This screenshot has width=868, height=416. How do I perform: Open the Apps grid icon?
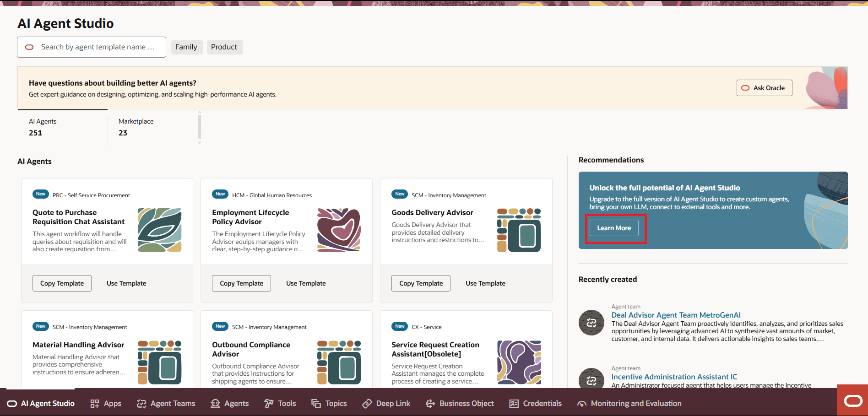(95, 403)
